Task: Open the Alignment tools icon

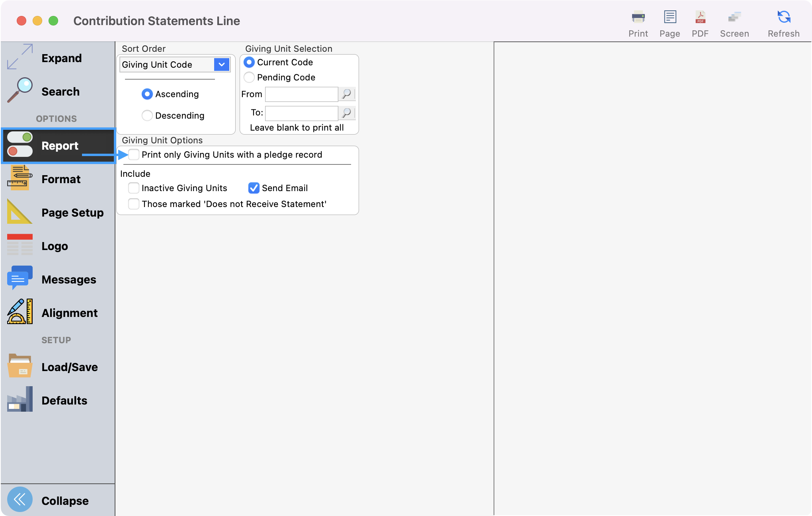Action: point(20,312)
